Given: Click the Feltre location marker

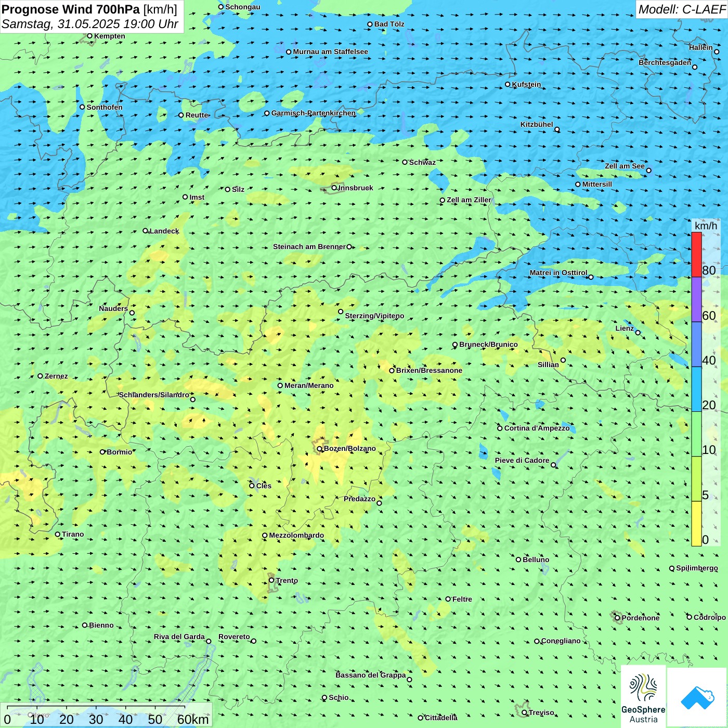Looking at the screenshot, I should (x=448, y=599).
